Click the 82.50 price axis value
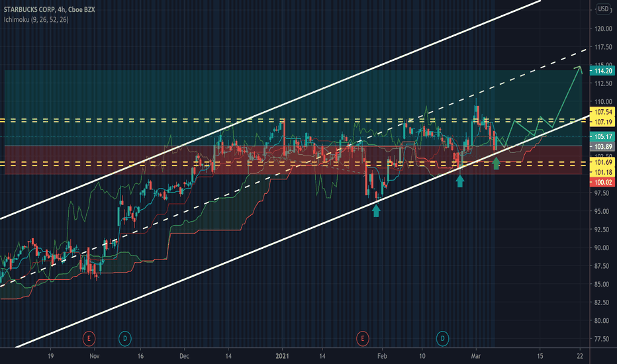This screenshot has width=617, height=364. pyautogui.click(x=603, y=302)
